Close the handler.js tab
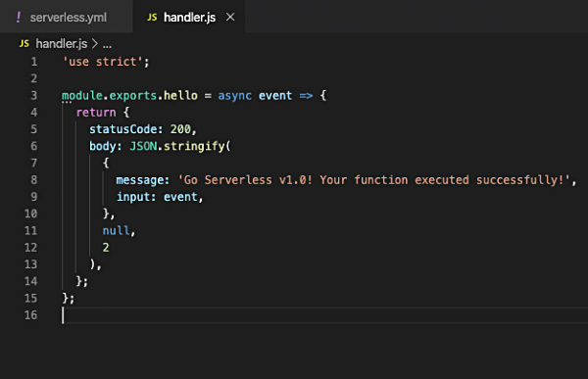588x379 pixels. tap(230, 17)
